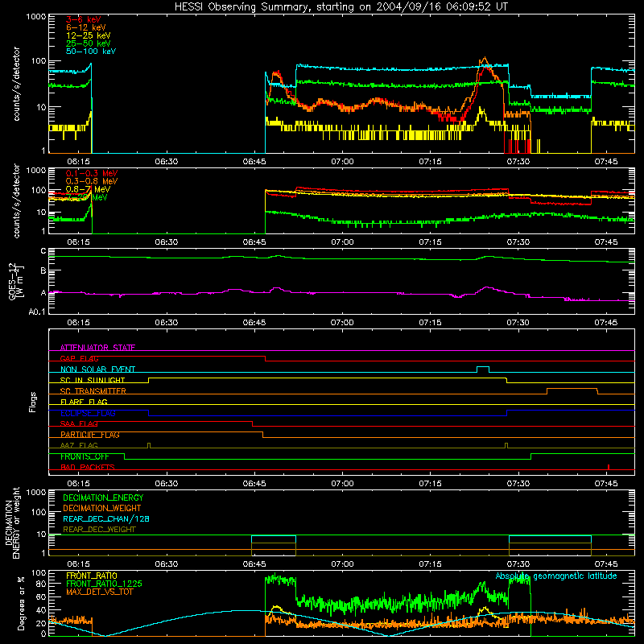This screenshot has height=644, width=644.
Task: Click the REAR_DEC_WEIGHT legend entry
Action: point(99,530)
